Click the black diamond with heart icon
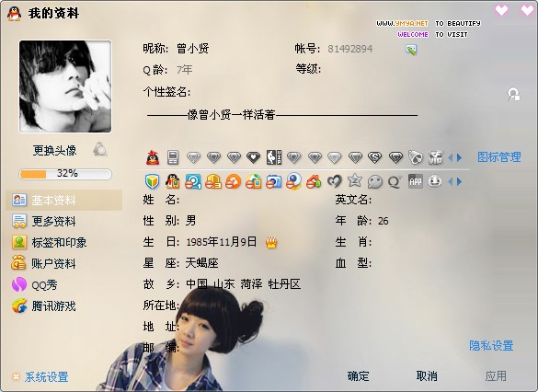The image size is (538, 392). [253, 157]
